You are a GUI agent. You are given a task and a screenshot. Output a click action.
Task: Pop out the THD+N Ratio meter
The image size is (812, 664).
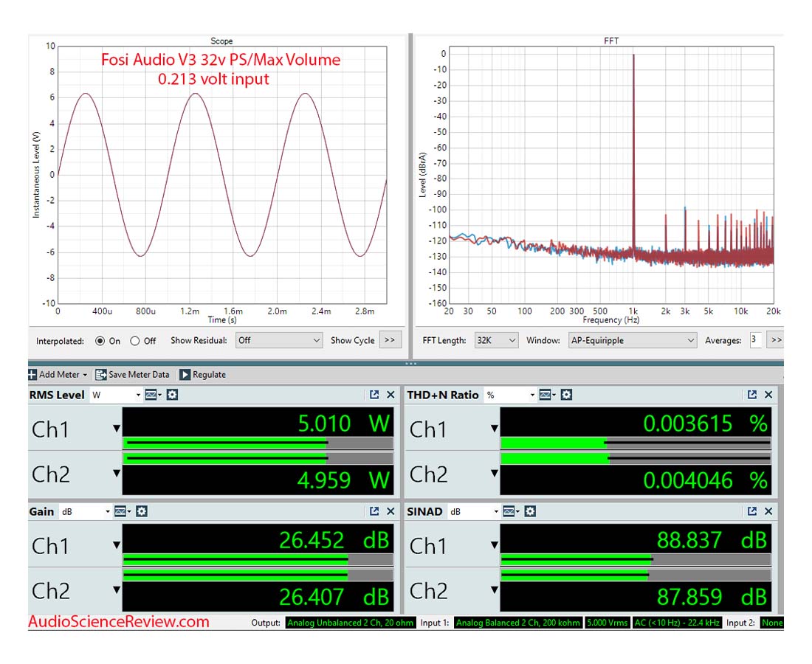pyautogui.click(x=752, y=395)
